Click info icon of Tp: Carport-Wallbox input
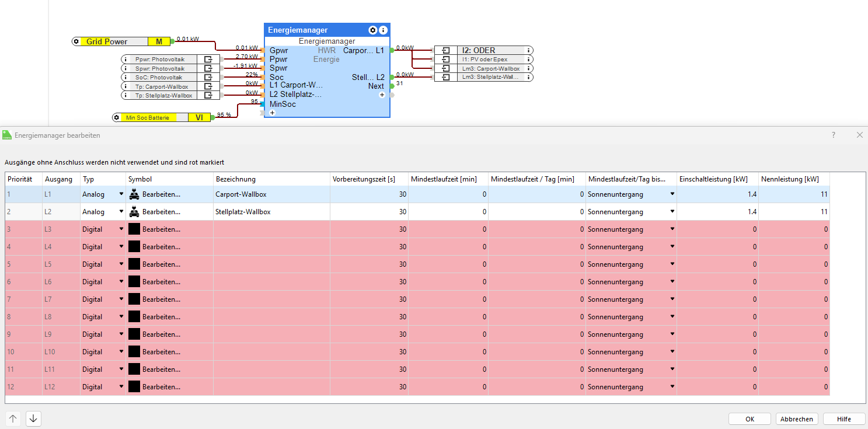The height and width of the screenshot is (429, 868). (x=126, y=86)
